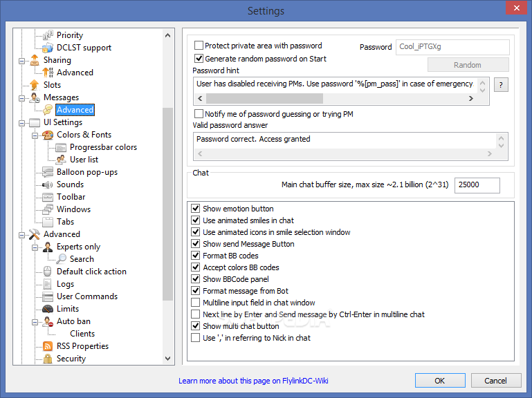The image size is (532, 398).
Task: Collapse the Advanced tree node
Action: (x=21, y=235)
